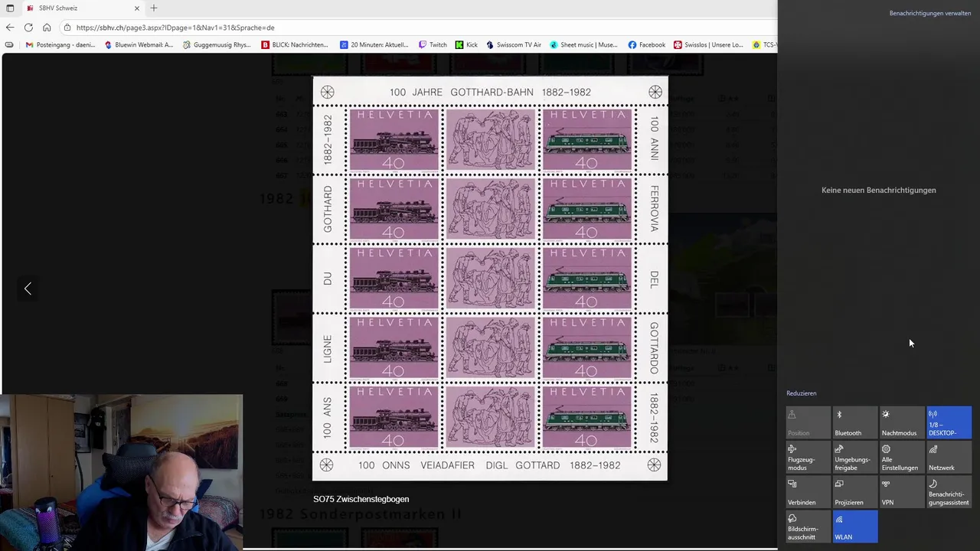
Task: Open BLICK Nachrichten bookmark
Action: coord(295,45)
